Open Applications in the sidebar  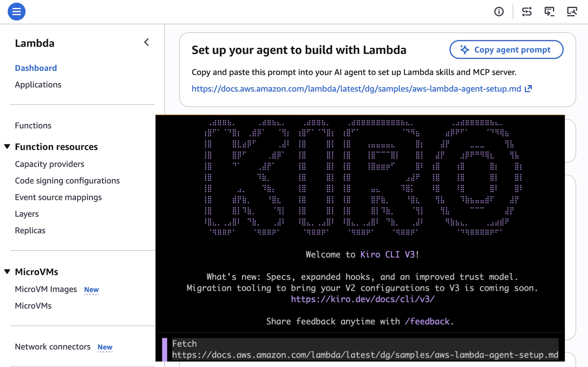point(38,85)
